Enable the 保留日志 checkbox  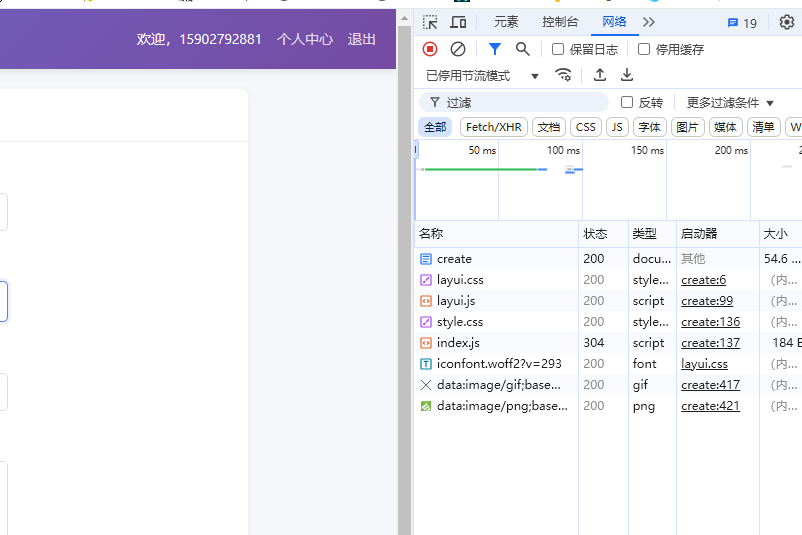(559, 49)
